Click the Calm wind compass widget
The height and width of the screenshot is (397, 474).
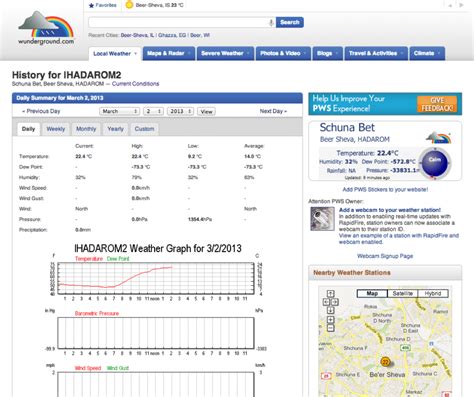[435, 163]
